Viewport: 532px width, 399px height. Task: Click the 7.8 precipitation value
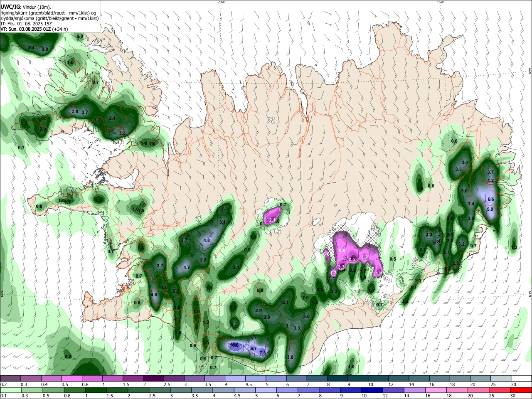point(263,353)
